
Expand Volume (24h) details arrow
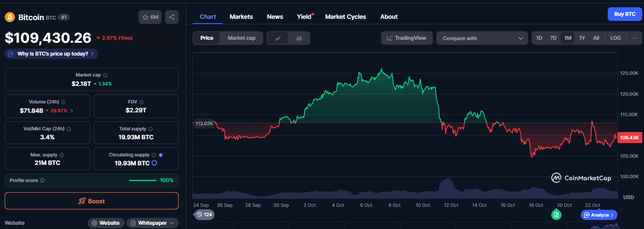click(x=72, y=111)
